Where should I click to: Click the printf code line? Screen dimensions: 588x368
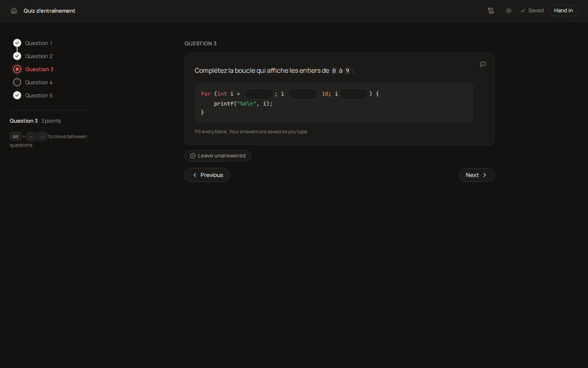click(243, 104)
